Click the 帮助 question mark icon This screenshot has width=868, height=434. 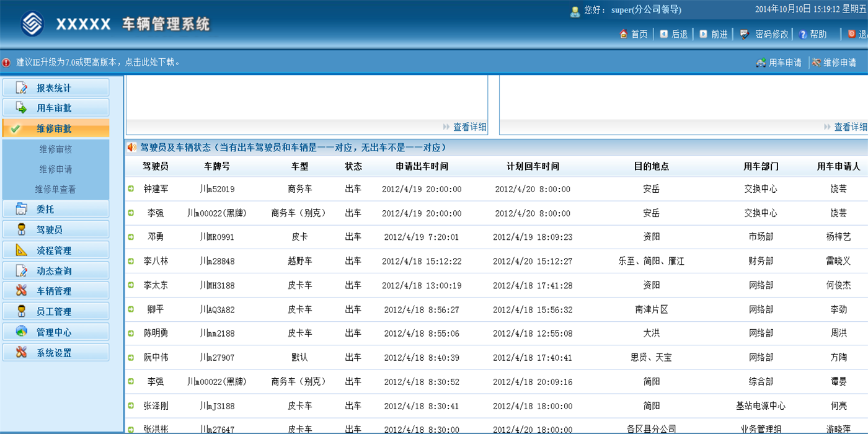click(x=803, y=34)
